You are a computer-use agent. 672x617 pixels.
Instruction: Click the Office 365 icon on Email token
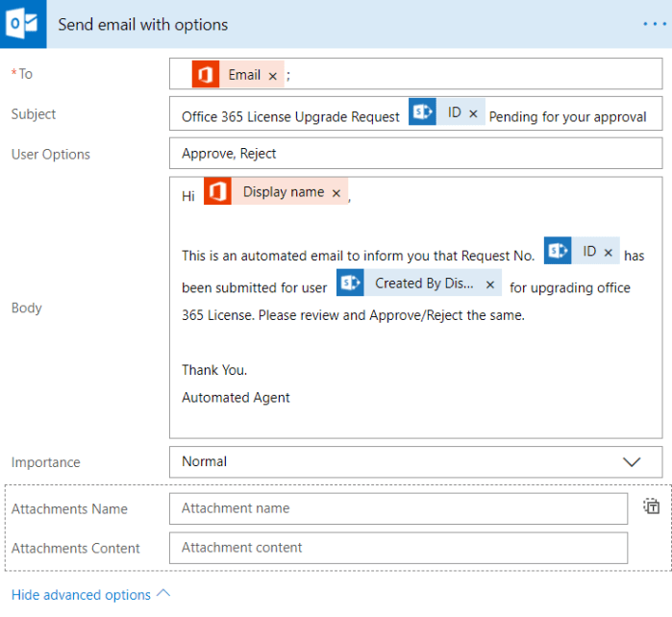click(x=205, y=75)
